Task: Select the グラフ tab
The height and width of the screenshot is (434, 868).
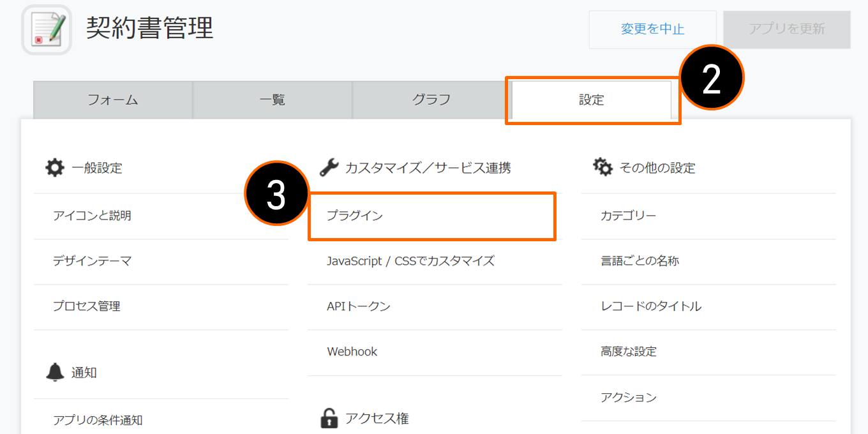Action: [432, 100]
